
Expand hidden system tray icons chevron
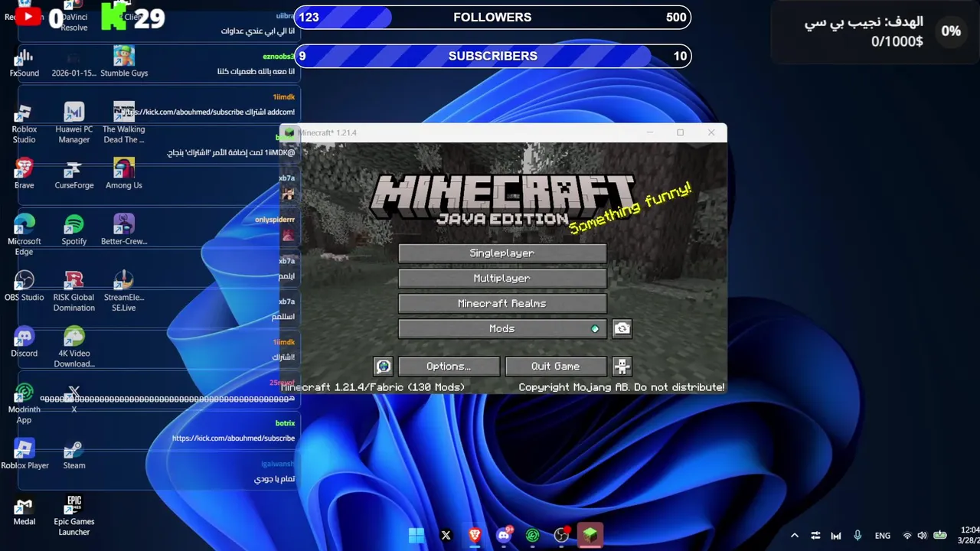(795, 536)
